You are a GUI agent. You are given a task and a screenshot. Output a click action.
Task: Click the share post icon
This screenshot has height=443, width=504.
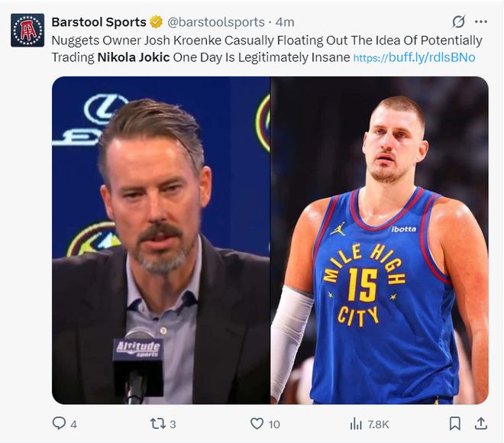tap(481, 423)
